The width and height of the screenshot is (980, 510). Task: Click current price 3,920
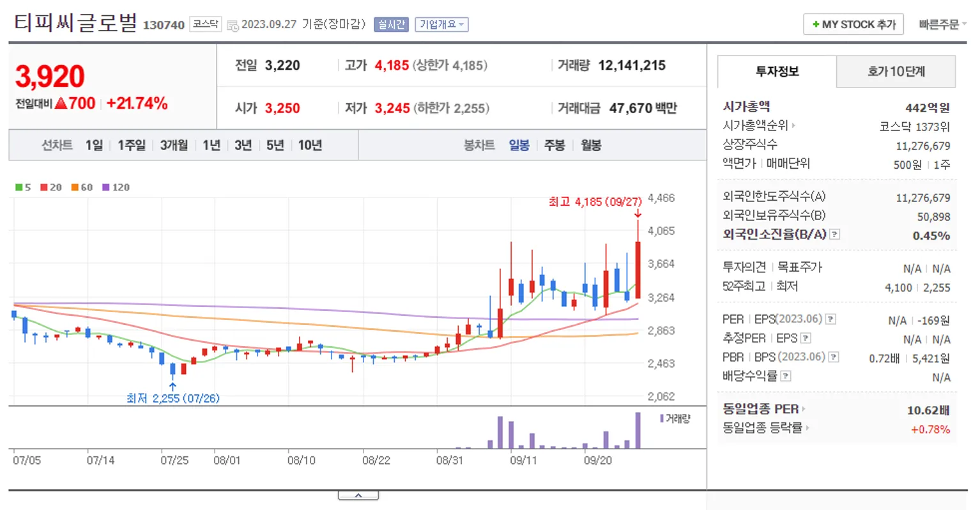(x=50, y=77)
